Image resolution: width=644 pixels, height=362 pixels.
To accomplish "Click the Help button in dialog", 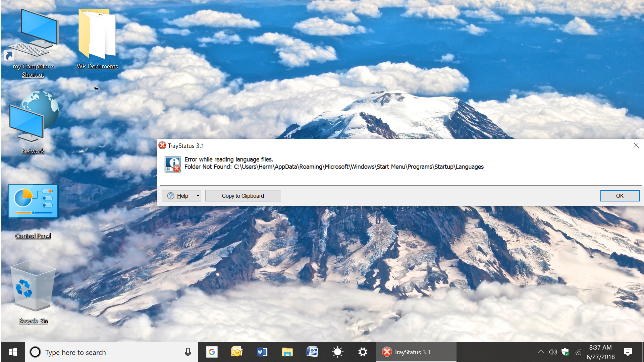I will point(178,196).
